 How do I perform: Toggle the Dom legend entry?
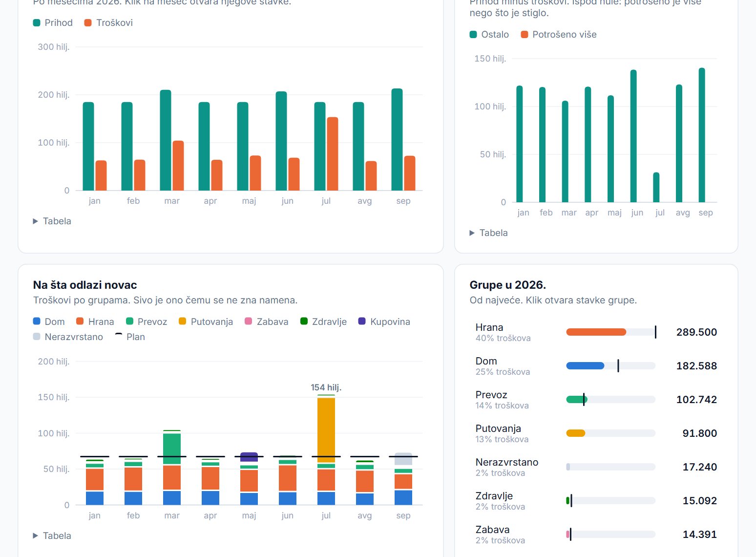click(49, 321)
